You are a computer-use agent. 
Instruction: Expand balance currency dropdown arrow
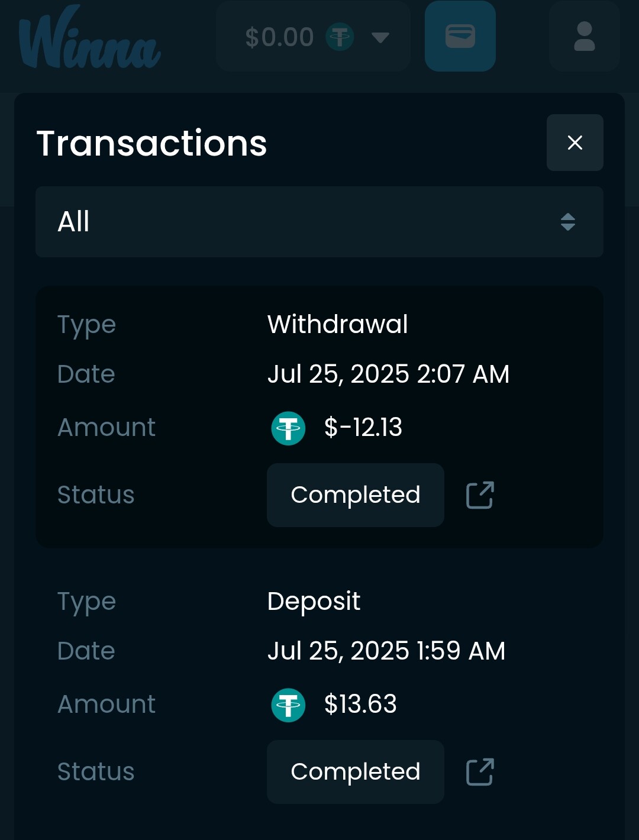pos(380,37)
